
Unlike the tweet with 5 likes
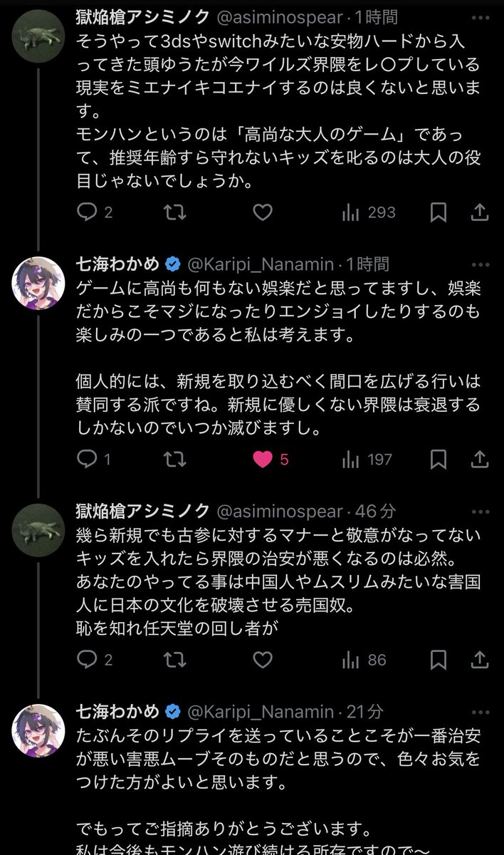pos(263,460)
